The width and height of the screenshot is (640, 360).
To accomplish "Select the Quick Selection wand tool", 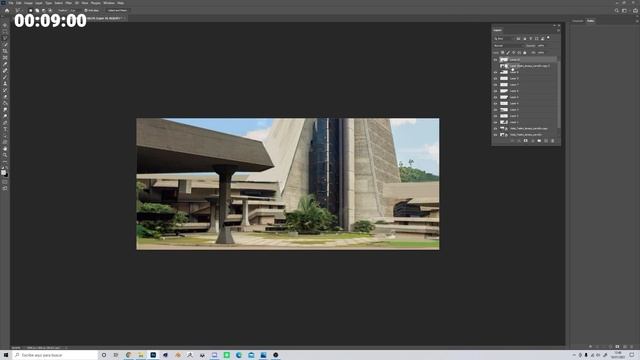I will [5, 45].
